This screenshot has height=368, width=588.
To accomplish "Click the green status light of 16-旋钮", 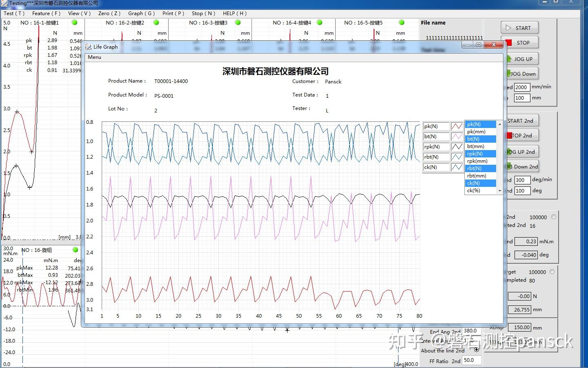I will pos(75,249).
